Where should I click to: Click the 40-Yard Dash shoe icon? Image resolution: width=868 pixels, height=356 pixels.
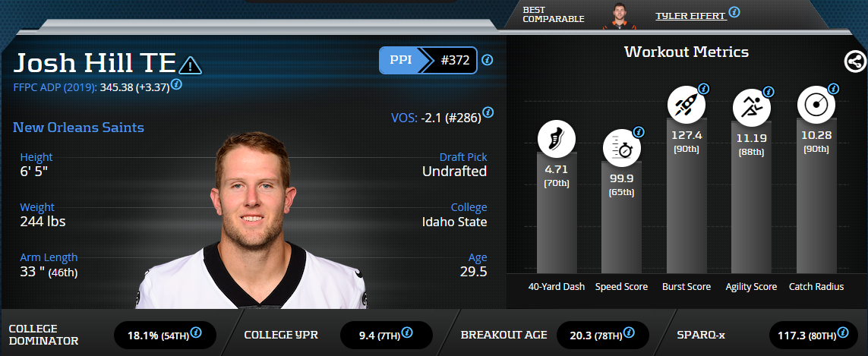coord(557,139)
